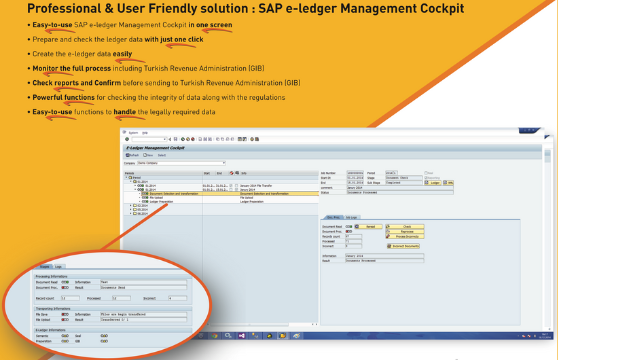640x360 pixels.
Task: Click the Help icon in the SAP toolbar
Action: [252, 139]
